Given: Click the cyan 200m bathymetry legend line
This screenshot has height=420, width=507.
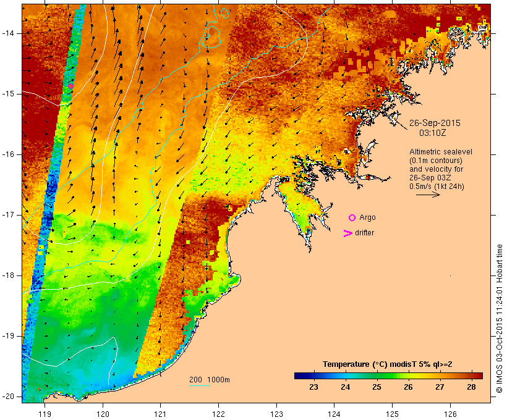Looking at the screenshot, I should pos(200,385).
